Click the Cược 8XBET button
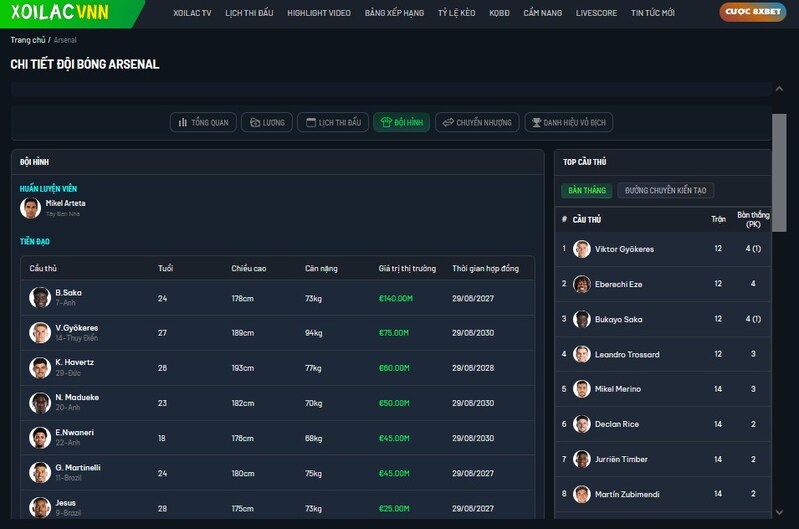Viewport: 799px width, 529px height. (x=752, y=13)
